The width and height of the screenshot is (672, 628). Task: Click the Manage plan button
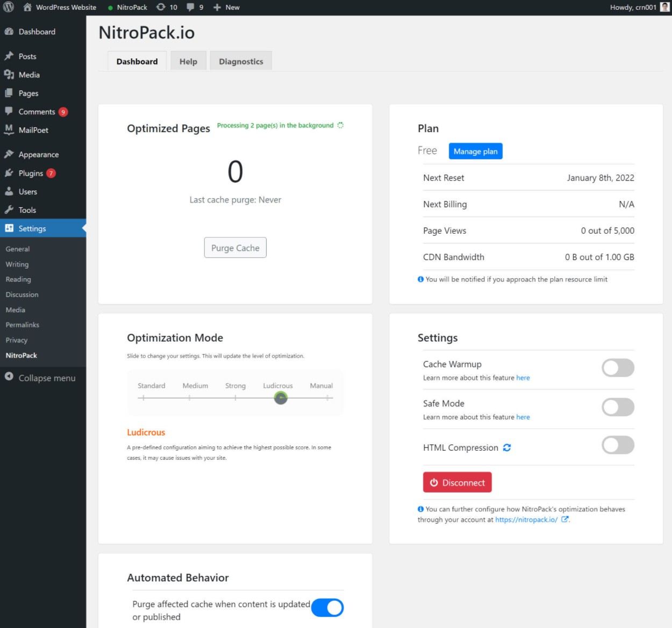pos(476,151)
